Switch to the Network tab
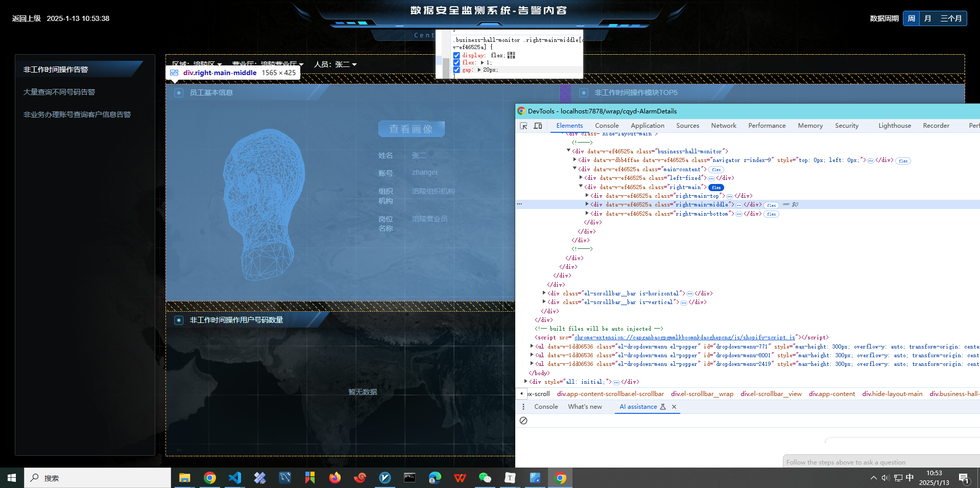The width and height of the screenshot is (980, 488). (x=724, y=126)
